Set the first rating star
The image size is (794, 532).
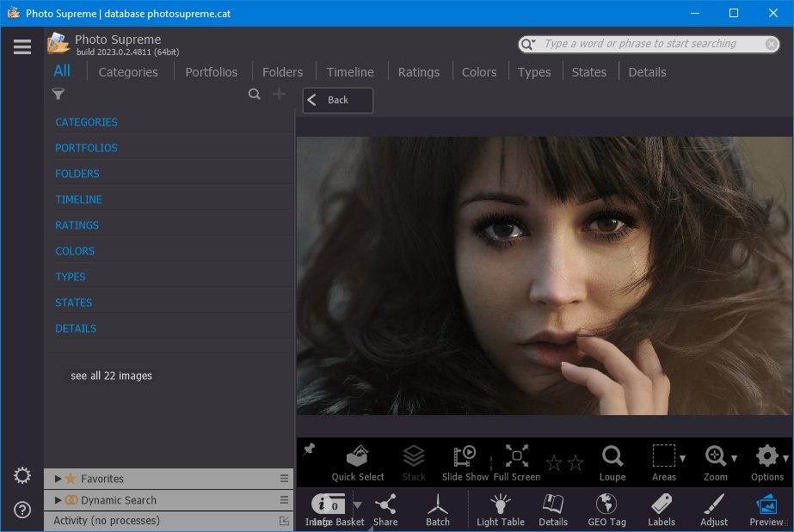[x=554, y=463]
